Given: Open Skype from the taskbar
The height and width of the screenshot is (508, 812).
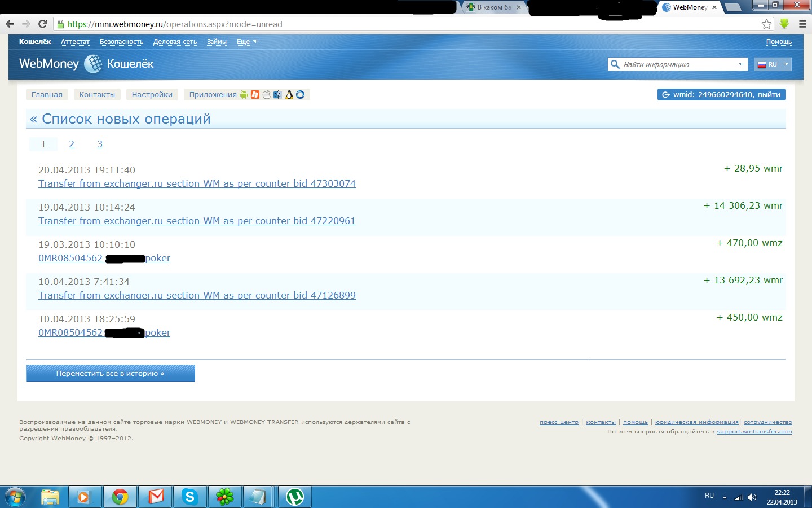Looking at the screenshot, I should tap(189, 497).
